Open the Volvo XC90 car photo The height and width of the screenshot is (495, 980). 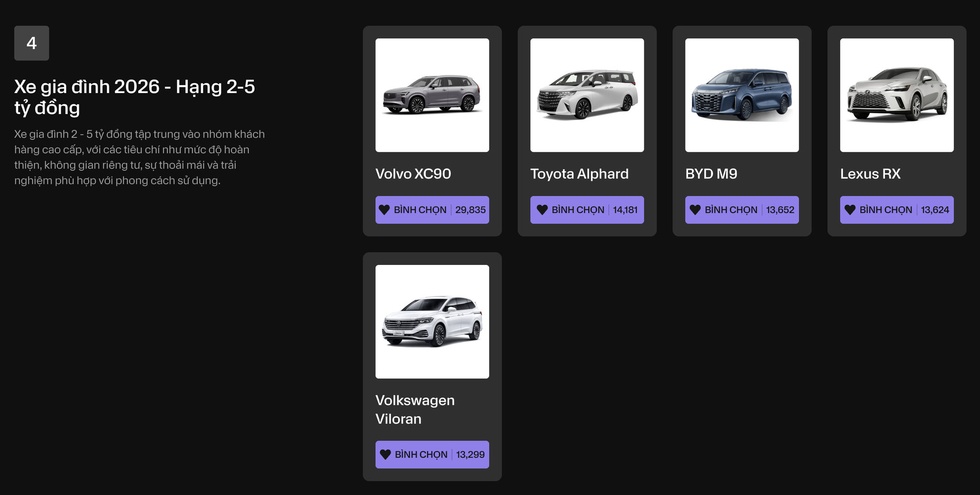click(432, 95)
